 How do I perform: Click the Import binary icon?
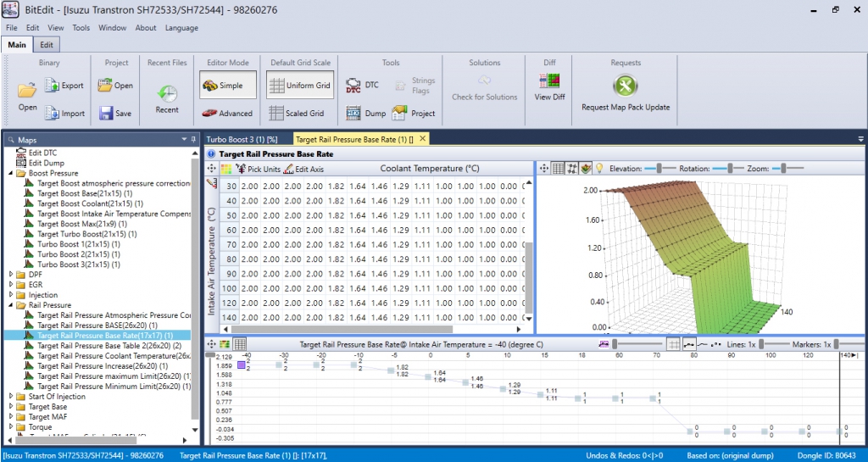(52, 113)
